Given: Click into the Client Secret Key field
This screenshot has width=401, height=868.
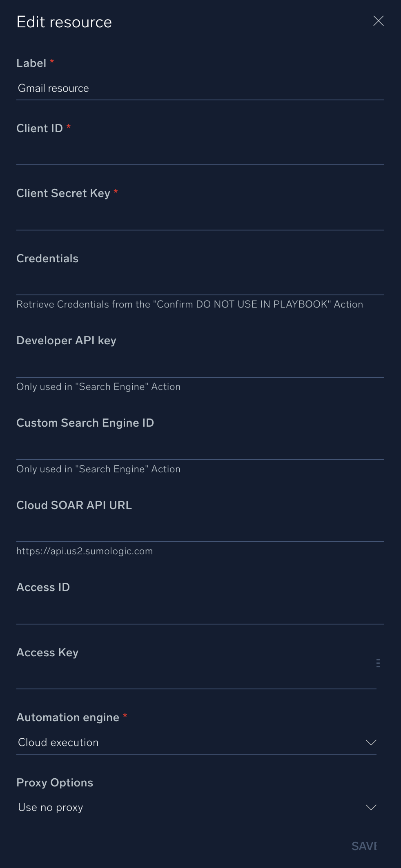Looking at the screenshot, I should coord(200,219).
